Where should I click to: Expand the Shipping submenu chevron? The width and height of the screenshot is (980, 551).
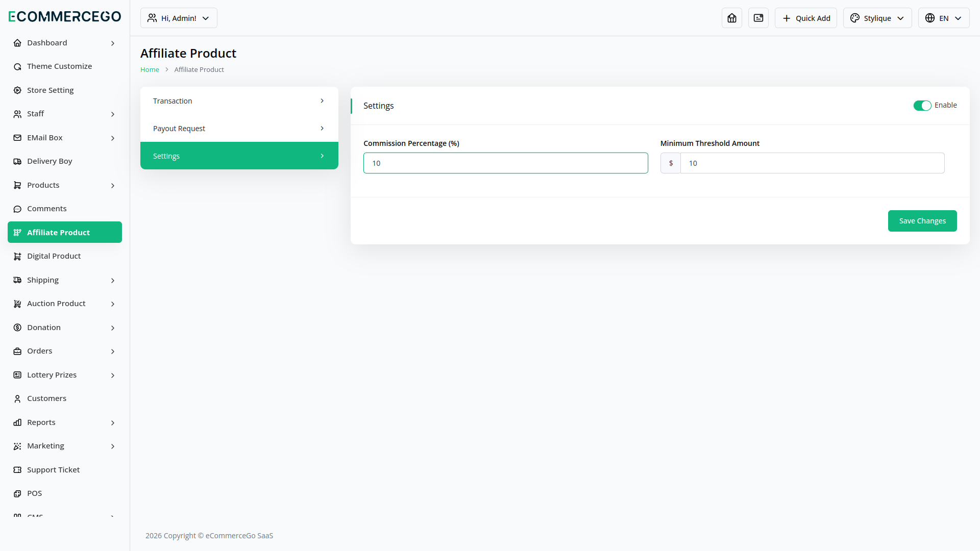point(113,281)
